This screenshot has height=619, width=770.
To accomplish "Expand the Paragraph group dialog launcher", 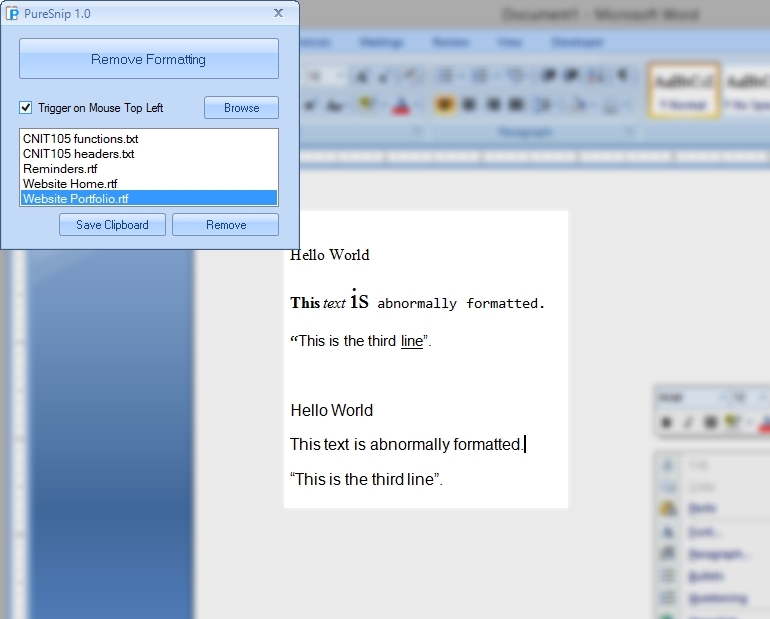I will 629,132.
